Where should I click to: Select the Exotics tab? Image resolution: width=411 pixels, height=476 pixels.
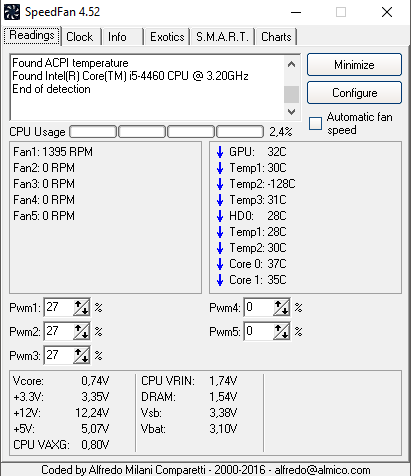[167, 37]
